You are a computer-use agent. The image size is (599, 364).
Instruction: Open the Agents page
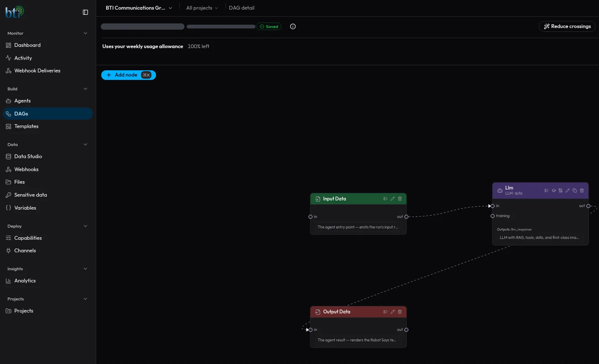point(48,101)
